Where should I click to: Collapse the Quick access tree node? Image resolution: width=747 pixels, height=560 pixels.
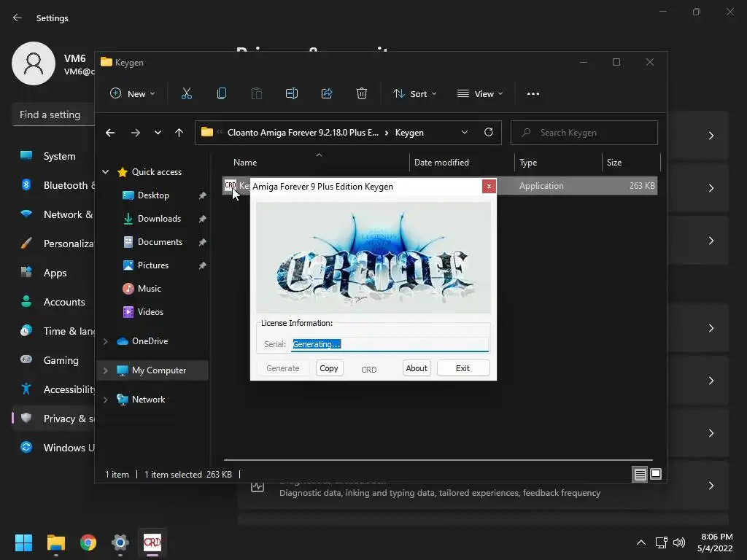[105, 172]
